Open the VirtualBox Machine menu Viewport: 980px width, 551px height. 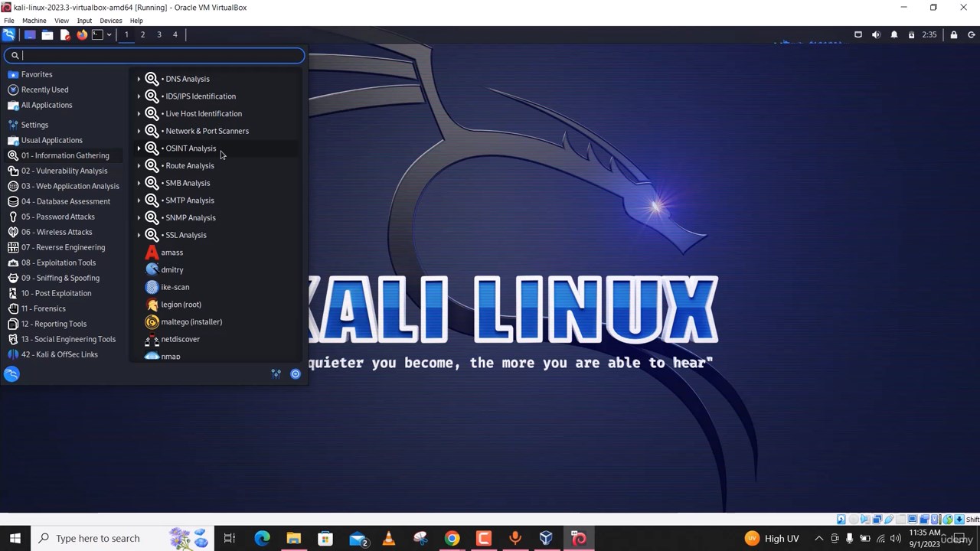(x=34, y=21)
